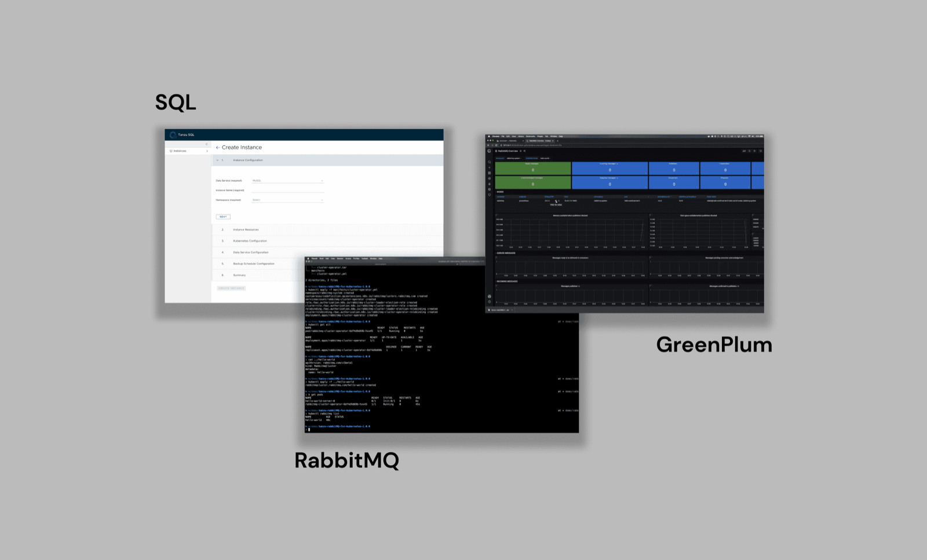Click the Grafana logo in dashboard window
The height and width of the screenshot is (560, 927).
(x=490, y=151)
